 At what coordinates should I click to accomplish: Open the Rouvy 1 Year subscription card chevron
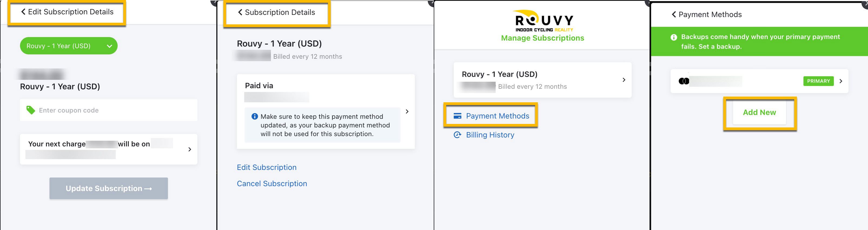pyautogui.click(x=624, y=80)
